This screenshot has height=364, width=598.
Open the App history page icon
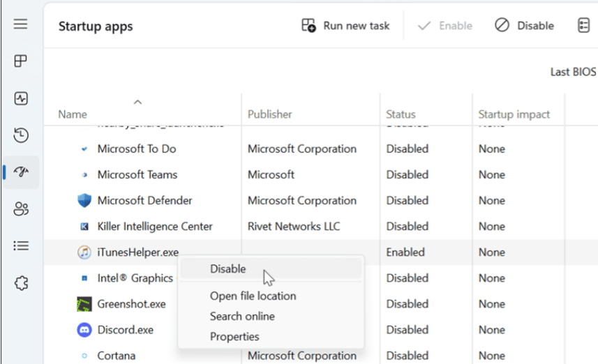pos(21,135)
